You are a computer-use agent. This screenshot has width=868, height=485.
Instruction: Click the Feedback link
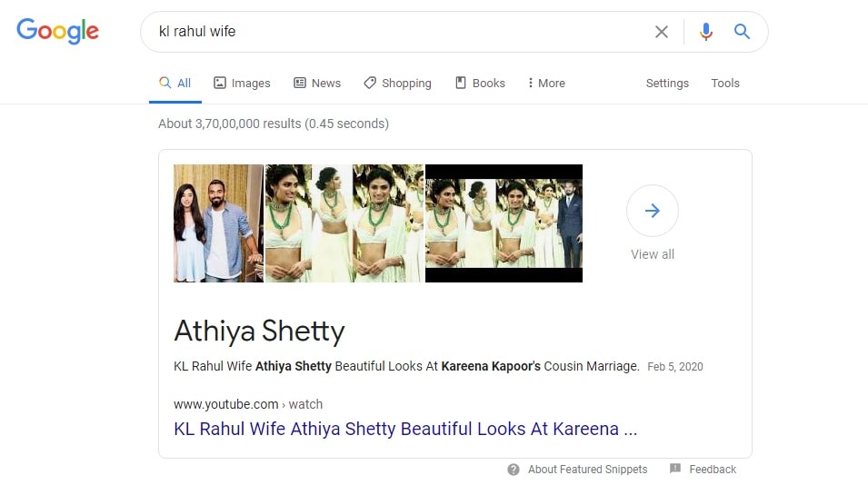click(x=713, y=470)
